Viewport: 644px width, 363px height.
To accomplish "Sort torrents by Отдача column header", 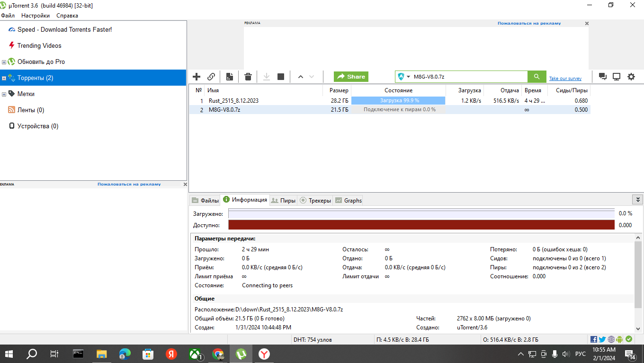I will coord(502,90).
